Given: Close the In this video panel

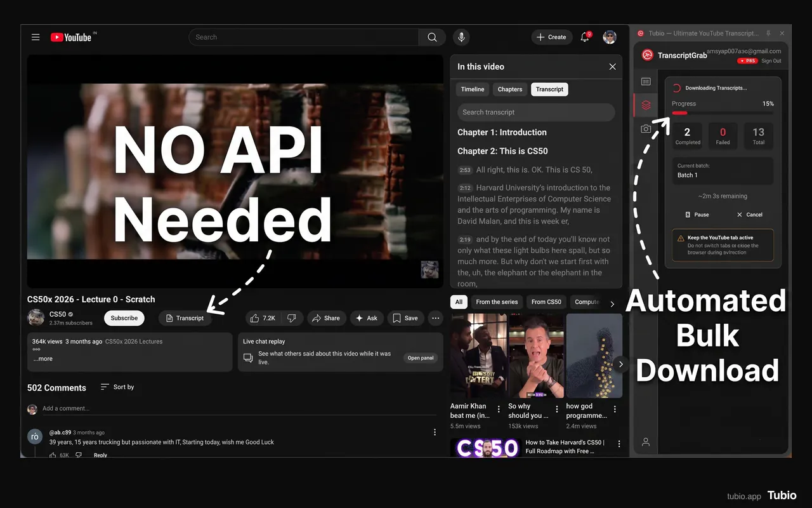Looking at the screenshot, I should (x=612, y=67).
